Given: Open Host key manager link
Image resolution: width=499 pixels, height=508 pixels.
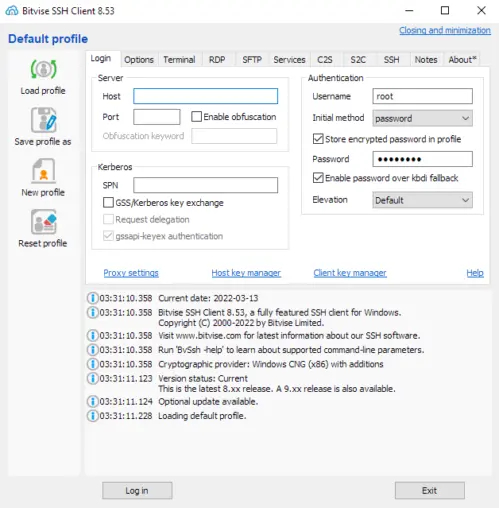Looking at the screenshot, I should [x=246, y=273].
